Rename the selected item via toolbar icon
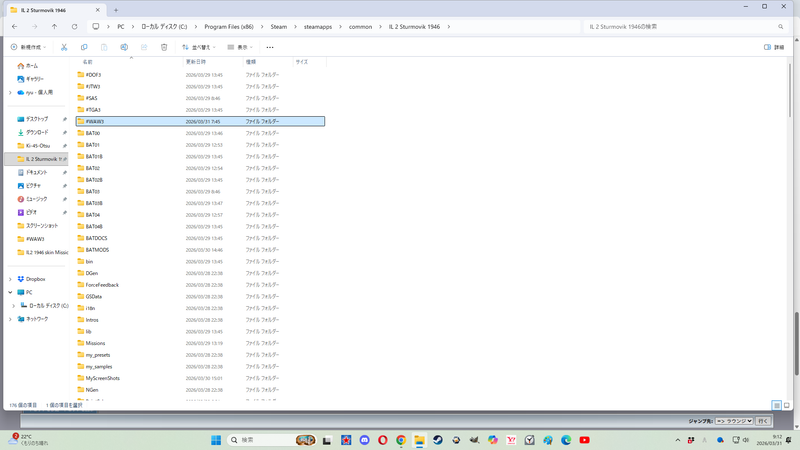Image resolution: width=800 pixels, height=450 pixels. (x=124, y=47)
